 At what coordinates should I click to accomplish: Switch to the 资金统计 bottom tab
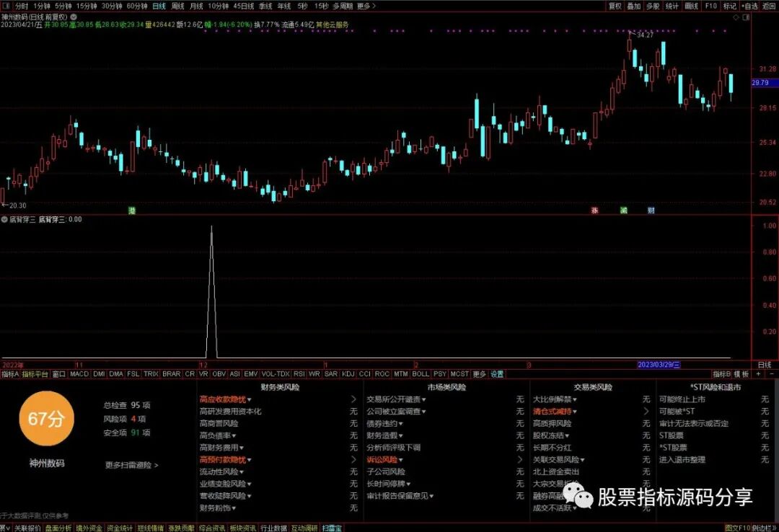click(x=120, y=528)
